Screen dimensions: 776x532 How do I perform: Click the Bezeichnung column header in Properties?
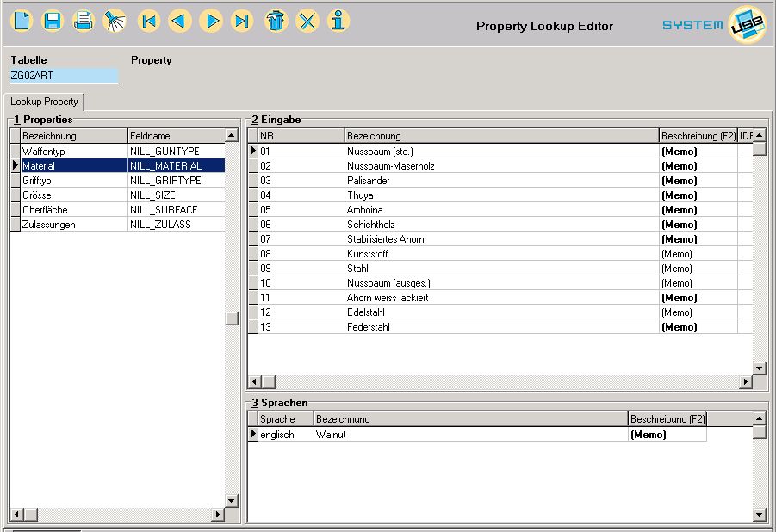(74, 136)
